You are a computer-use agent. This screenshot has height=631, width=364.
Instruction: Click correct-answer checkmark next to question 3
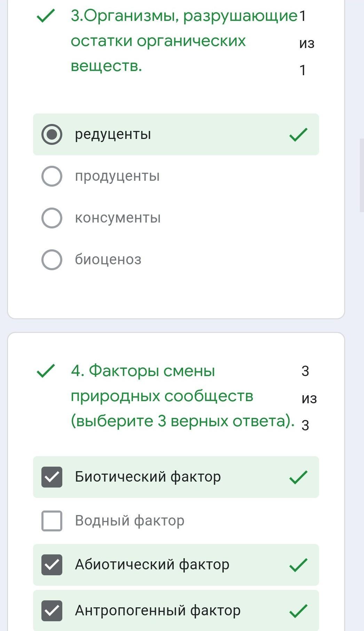coord(46,16)
